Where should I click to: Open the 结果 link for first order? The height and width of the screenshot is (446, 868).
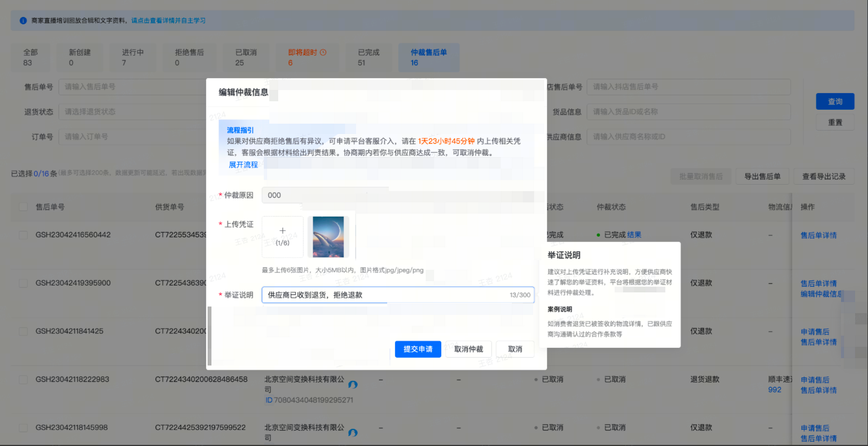click(634, 235)
